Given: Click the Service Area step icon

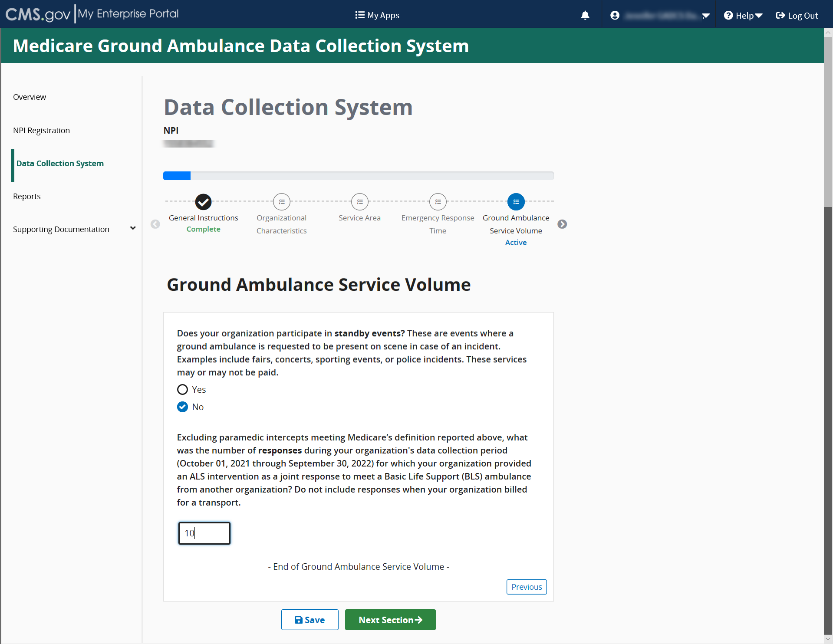Looking at the screenshot, I should pyautogui.click(x=359, y=202).
